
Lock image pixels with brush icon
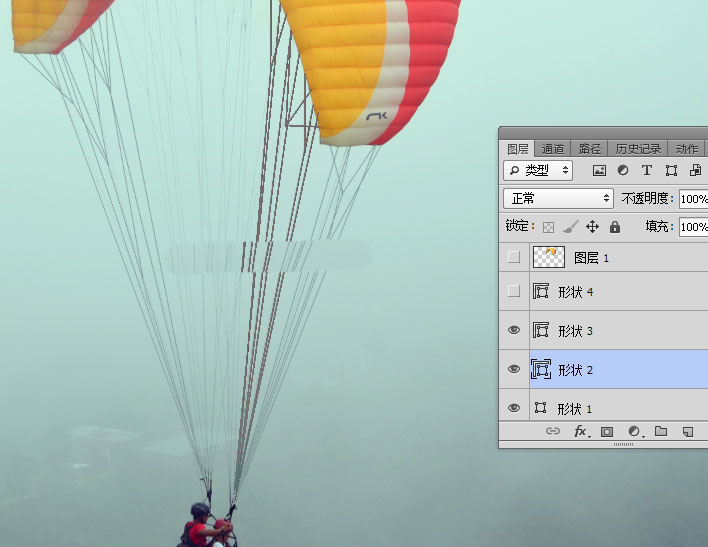click(570, 227)
